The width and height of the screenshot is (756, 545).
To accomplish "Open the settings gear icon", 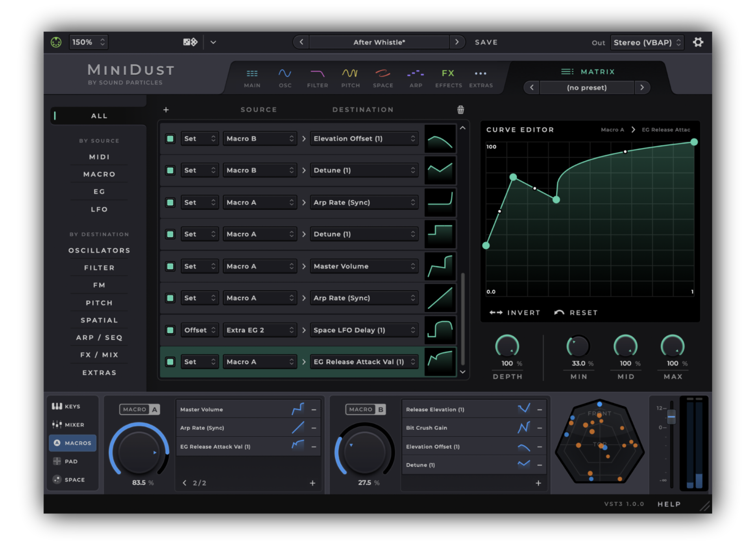I will tap(698, 42).
